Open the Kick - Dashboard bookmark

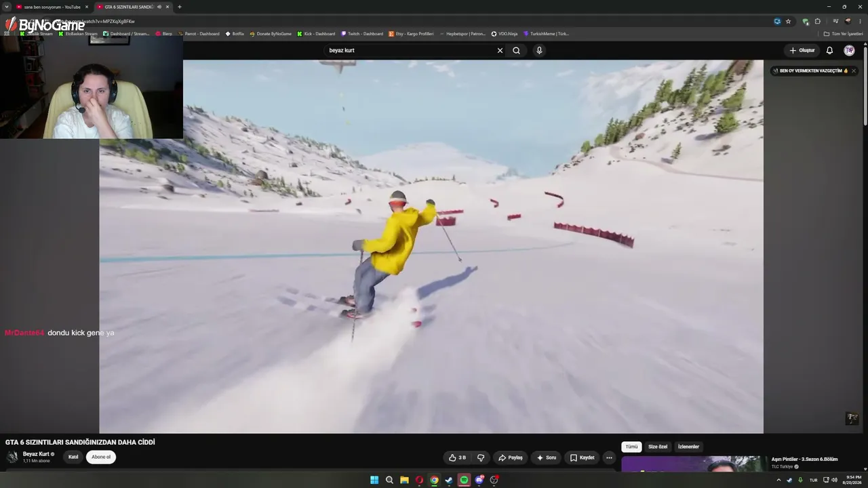pyautogui.click(x=316, y=34)
